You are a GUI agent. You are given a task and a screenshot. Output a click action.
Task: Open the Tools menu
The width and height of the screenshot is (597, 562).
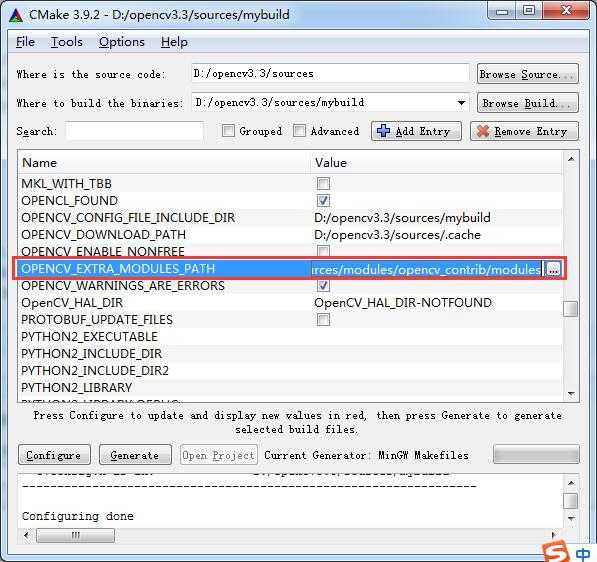[67, 42]
